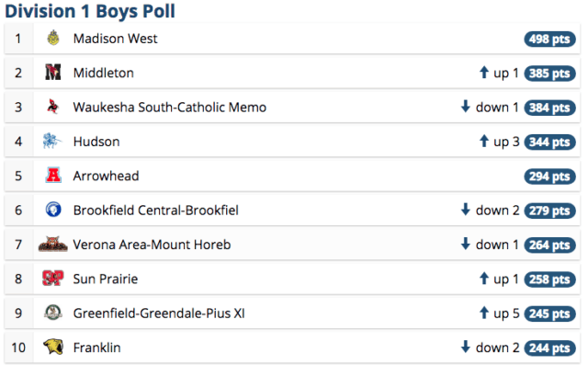
Task: Click the Franklin panther logo
Action: (x=53, y=347)
